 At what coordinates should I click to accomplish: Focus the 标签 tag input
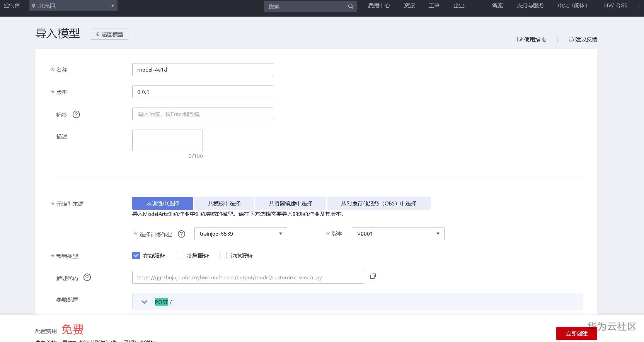click(x=203, y=114)
